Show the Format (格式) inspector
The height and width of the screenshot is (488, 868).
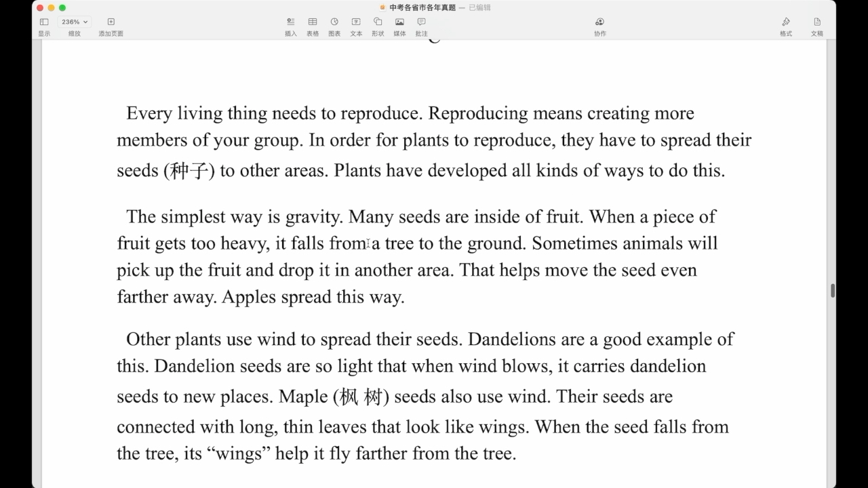pyautogui.click(x=786, y=22)
